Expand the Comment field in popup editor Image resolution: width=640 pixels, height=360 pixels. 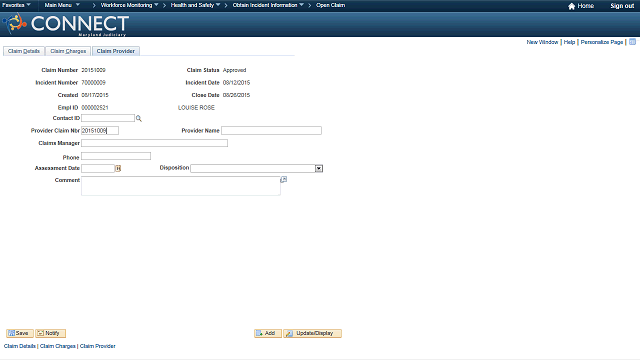[284, 180]
